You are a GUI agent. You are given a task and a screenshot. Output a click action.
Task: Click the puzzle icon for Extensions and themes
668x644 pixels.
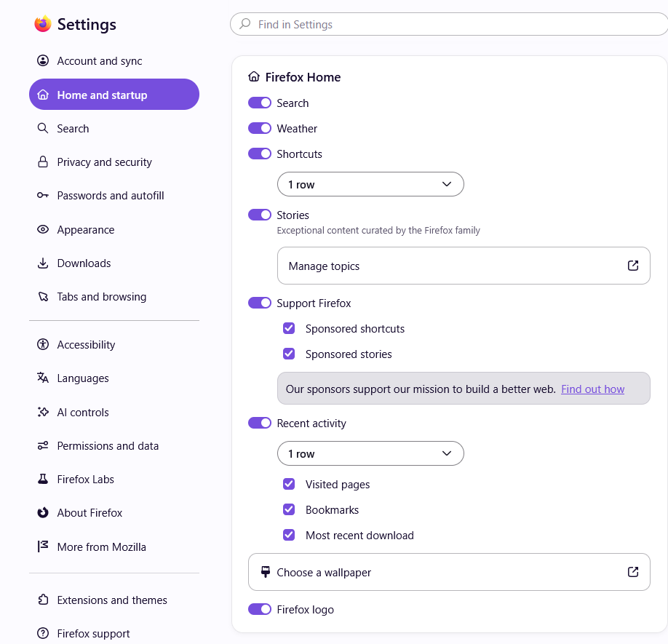43,600
